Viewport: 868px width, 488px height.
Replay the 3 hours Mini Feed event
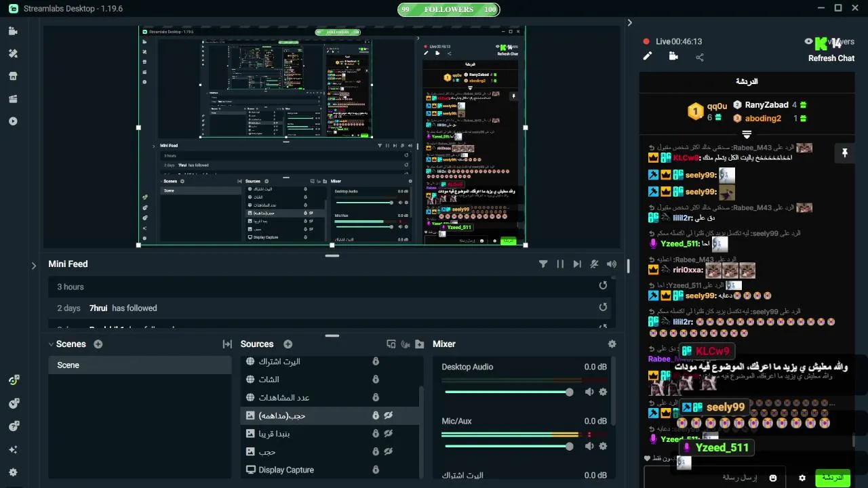tap(603, 286)
